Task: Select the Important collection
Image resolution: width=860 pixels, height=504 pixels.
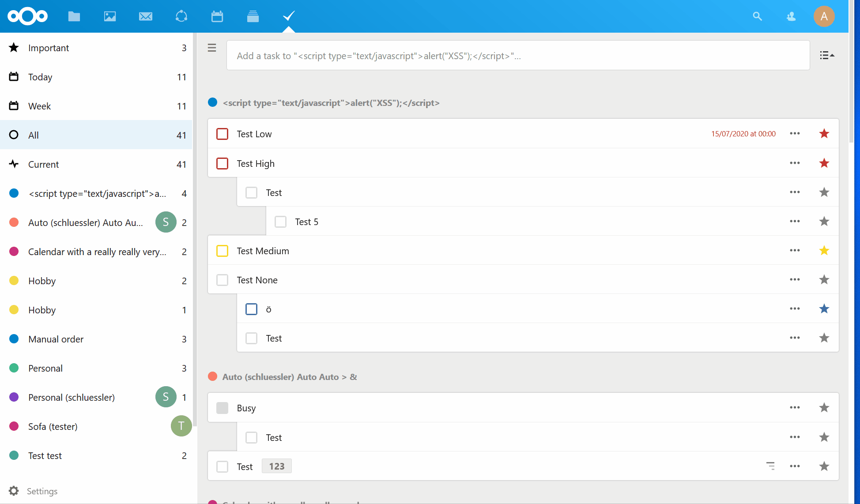Action: click(49, 48)
